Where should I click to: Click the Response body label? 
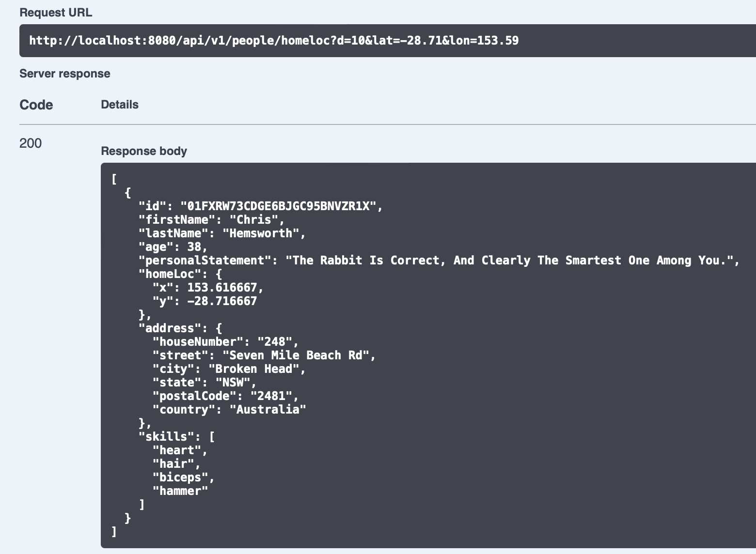point(144,151)
